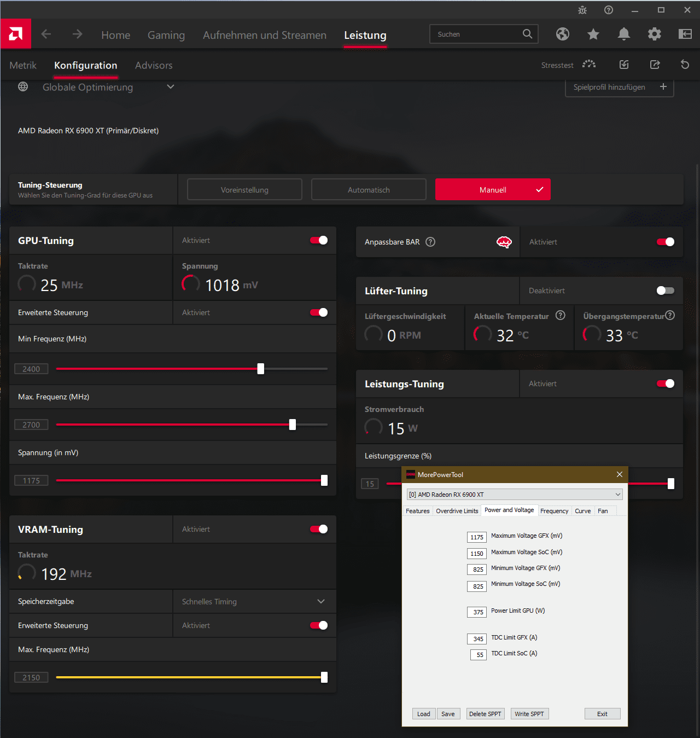Screen dimensions: 700x738
Task: Go back with the left arrow
Action: tap(46, 34)
